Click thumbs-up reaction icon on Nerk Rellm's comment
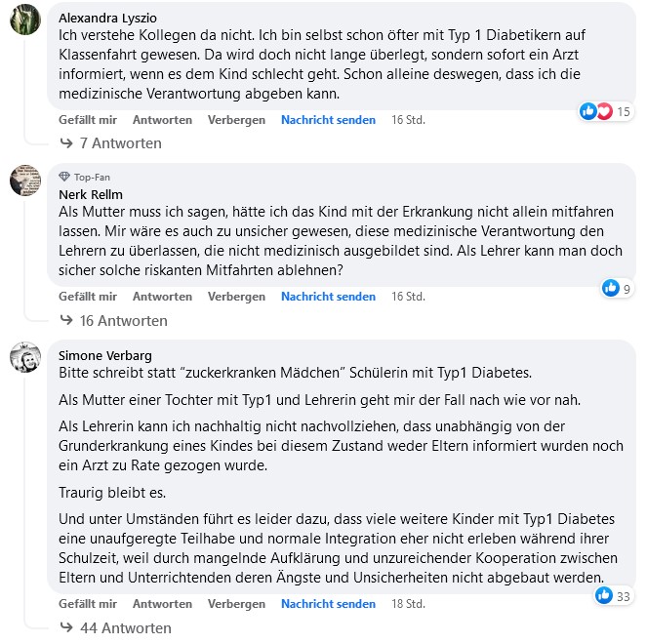Image resolution: width=647 pixels, height=644 pixels. tap(611, 288)
